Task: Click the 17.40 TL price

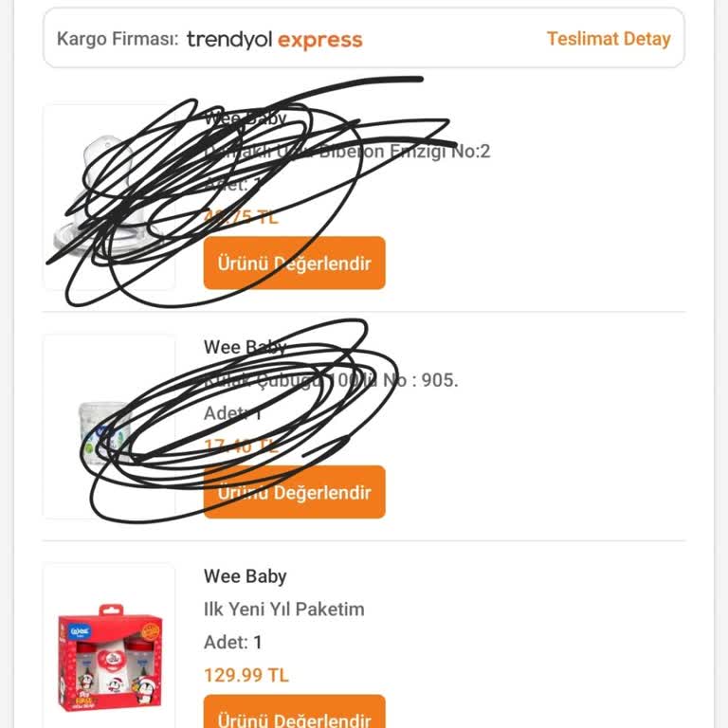Action: pos(241,446)
